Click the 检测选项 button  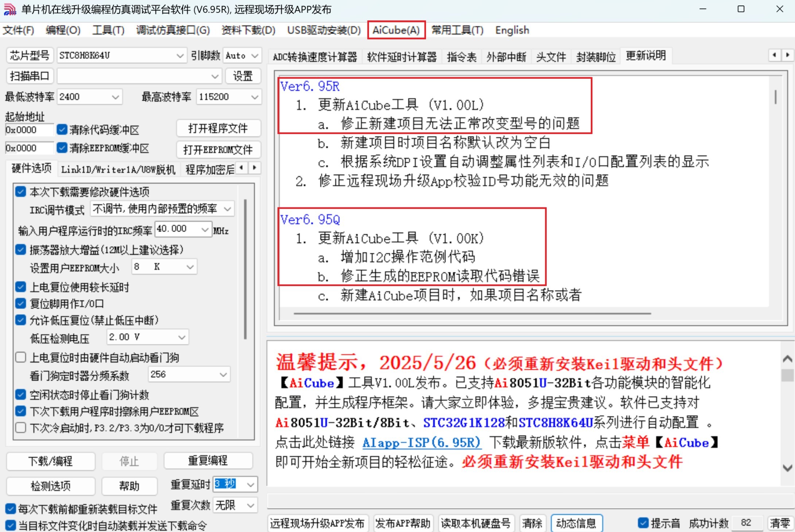(51, 486)
